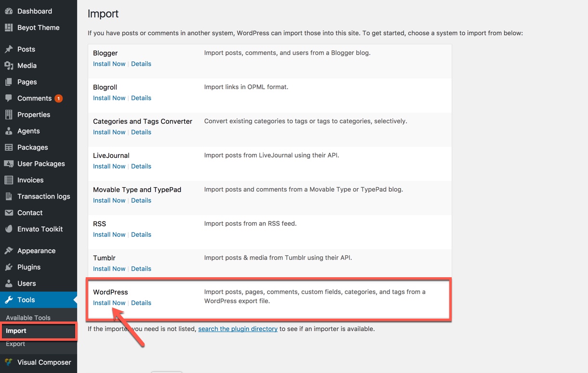Install the WordPress importer now
This screenshot has height=373, width=588.
pos(109,303)
